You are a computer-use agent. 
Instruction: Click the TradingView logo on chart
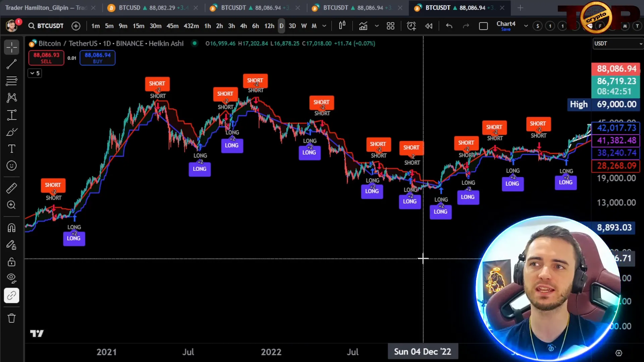[37, 333]
